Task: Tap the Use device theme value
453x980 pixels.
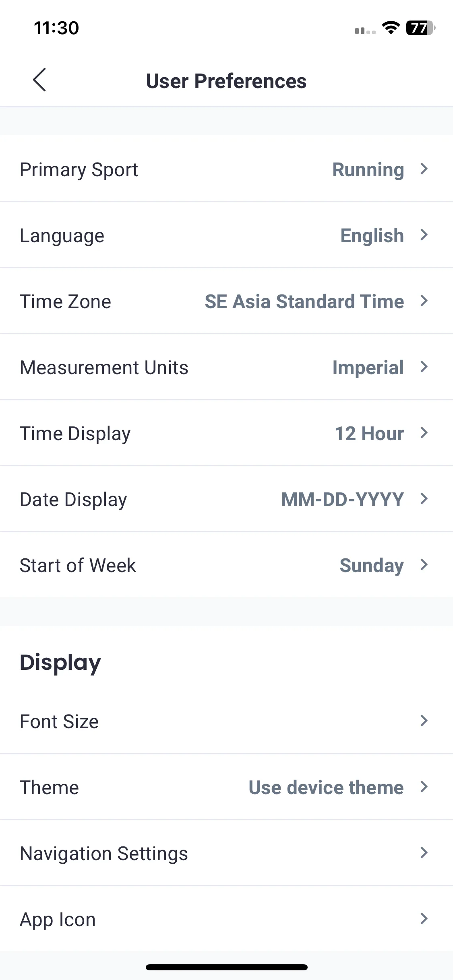Action: 326,787
